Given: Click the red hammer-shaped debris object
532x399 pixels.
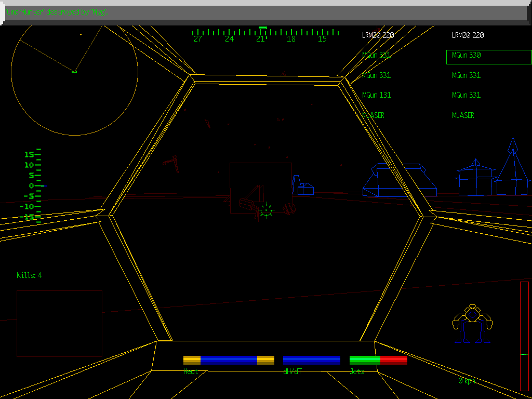Looking at the screenshot, I should [172, 162].
